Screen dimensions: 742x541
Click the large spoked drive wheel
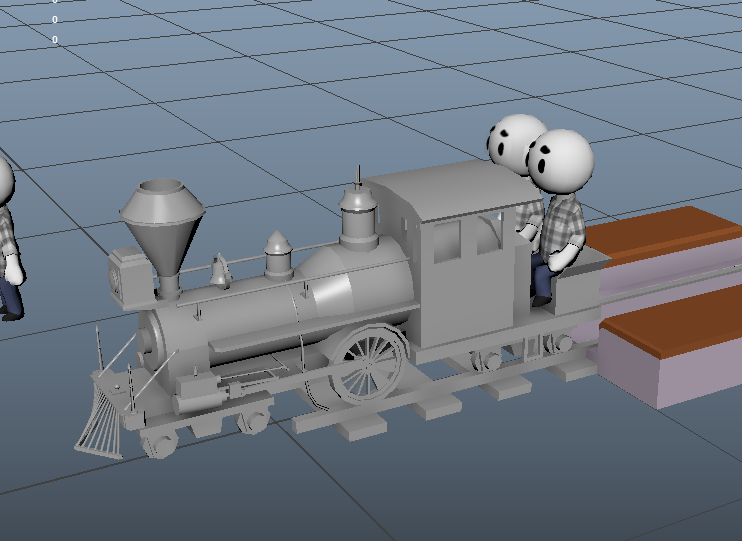tap(368, 363)
